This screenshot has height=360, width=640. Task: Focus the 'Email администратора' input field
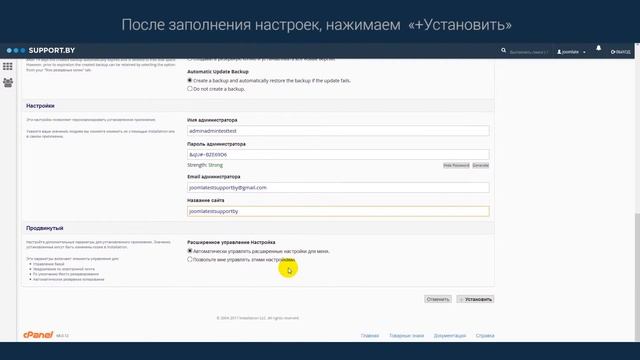point(338,187)
